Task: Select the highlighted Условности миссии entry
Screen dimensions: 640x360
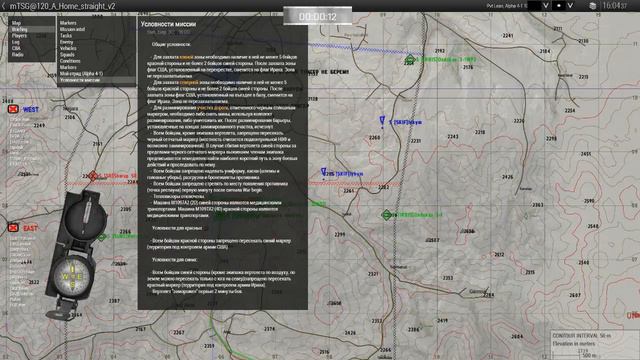Action: point(97,80)
